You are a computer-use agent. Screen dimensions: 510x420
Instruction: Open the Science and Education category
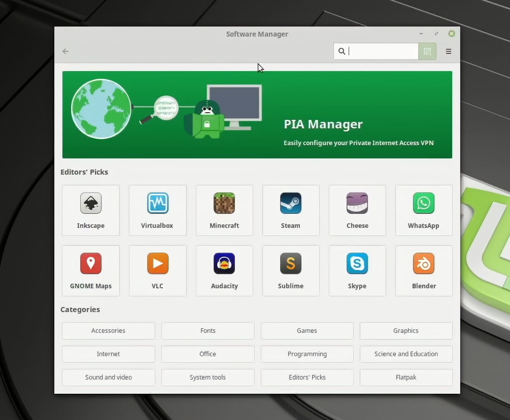click(406, 354)
